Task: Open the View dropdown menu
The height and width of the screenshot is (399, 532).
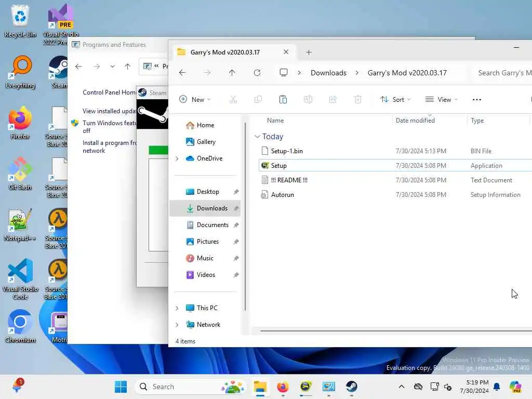Action: coord(442,99)
